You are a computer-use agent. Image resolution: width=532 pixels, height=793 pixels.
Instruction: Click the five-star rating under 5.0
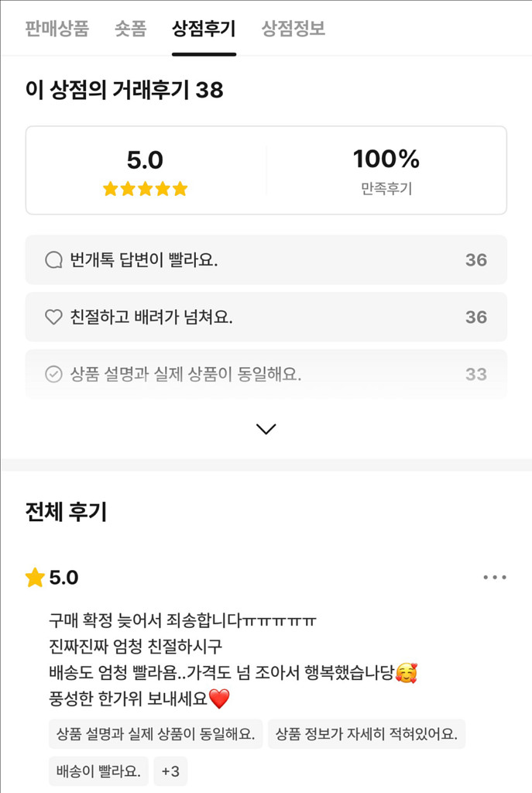click(x=145, y=189)
